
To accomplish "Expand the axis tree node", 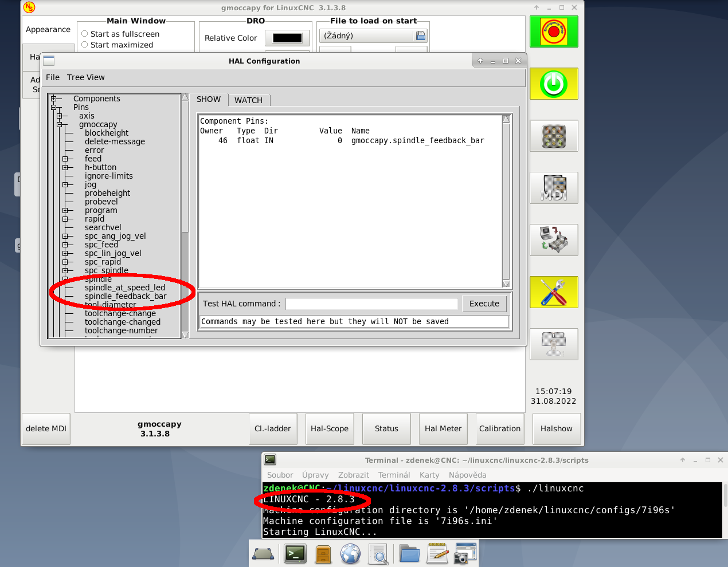I will [59, 116].
